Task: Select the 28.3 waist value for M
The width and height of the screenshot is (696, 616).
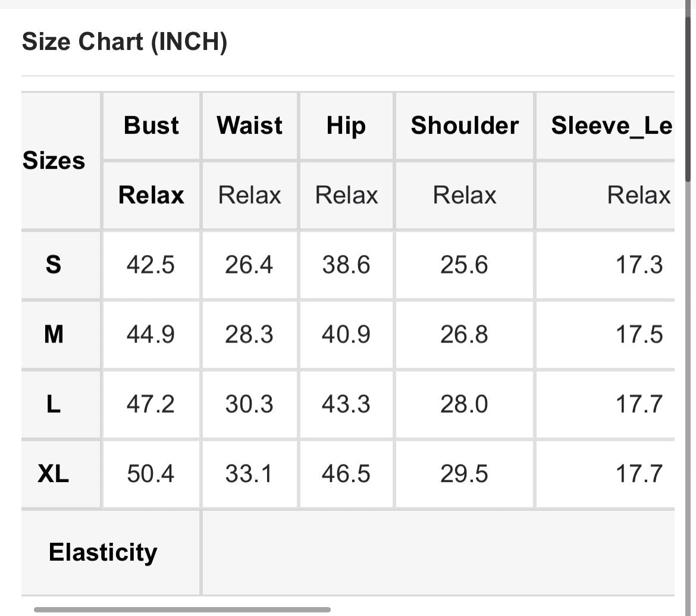Action: [249, 334]
